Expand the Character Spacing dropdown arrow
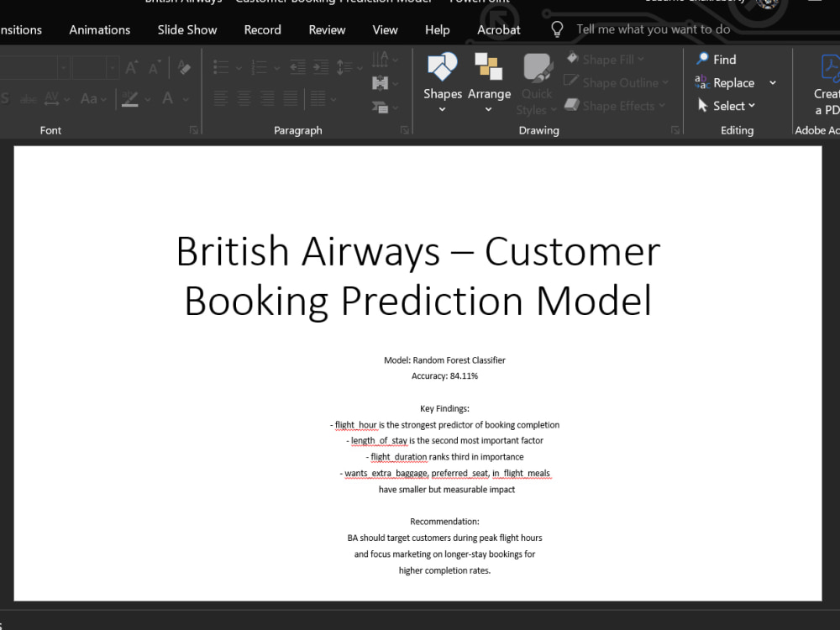 click(67, 99)
